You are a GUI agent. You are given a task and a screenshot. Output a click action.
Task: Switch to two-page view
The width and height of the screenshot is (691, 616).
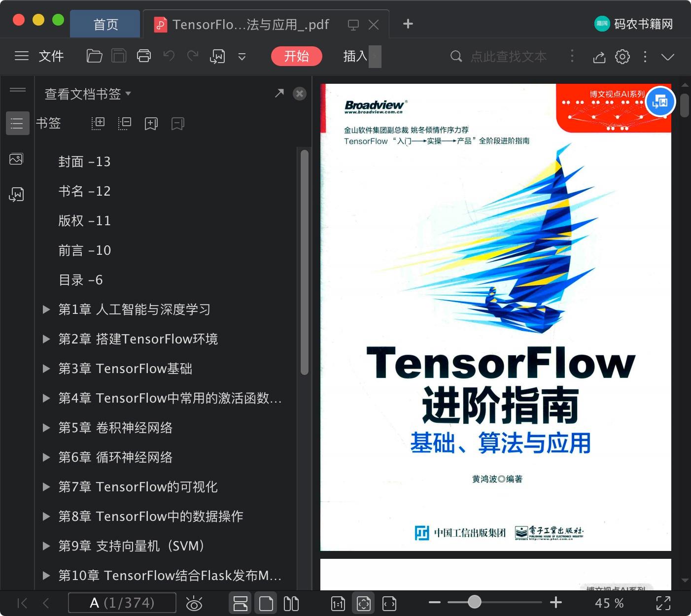[291, 603]
